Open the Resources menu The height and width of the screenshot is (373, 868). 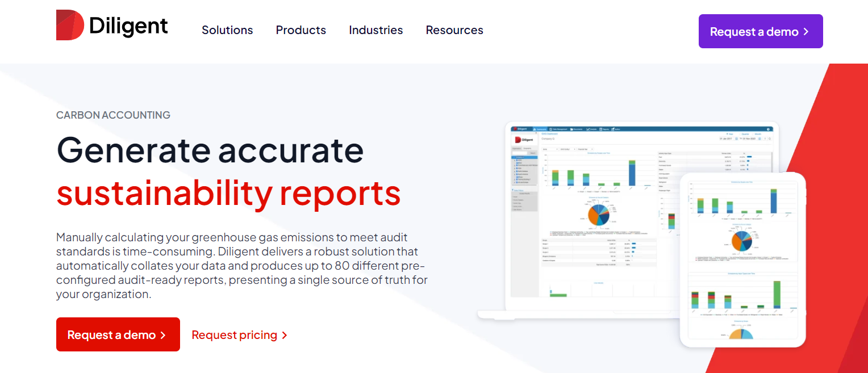click(x=454, y=30)
